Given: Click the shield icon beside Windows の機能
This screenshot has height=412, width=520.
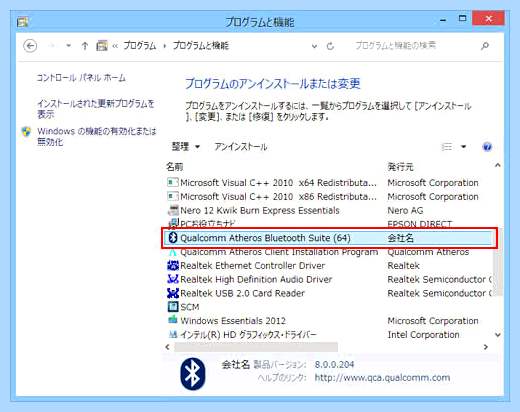Looking at the screenshot, I should coord(27,132).
